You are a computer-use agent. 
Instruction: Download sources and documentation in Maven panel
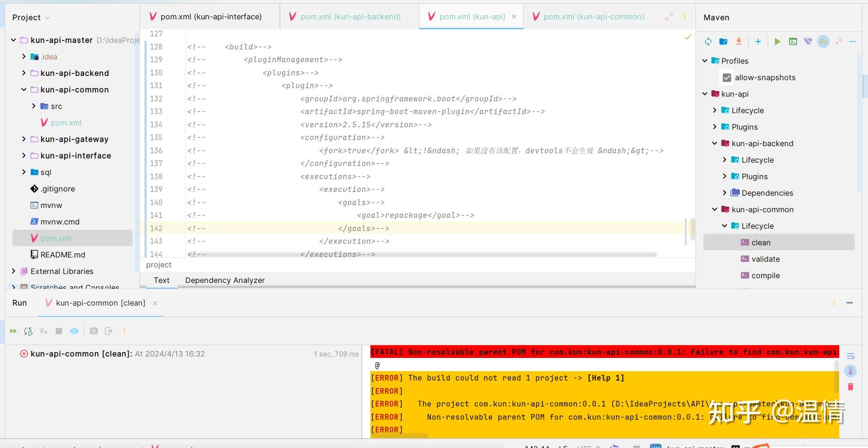[739, 41]
